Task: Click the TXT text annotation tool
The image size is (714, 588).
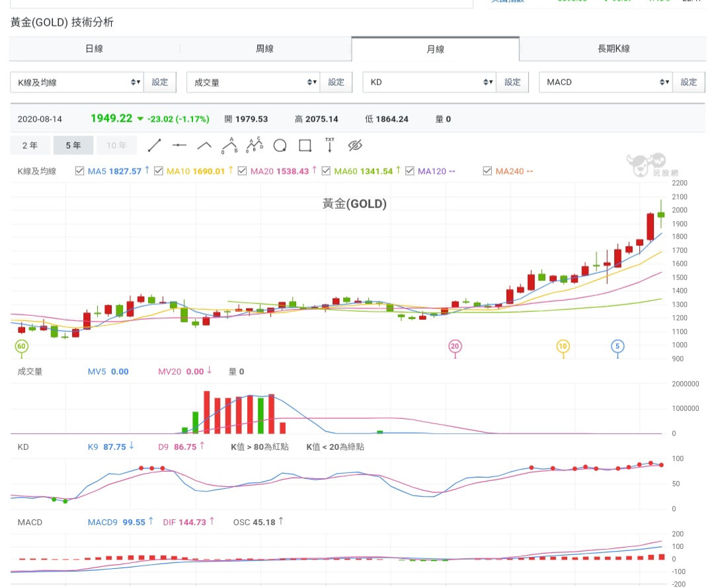Action: 330,145
